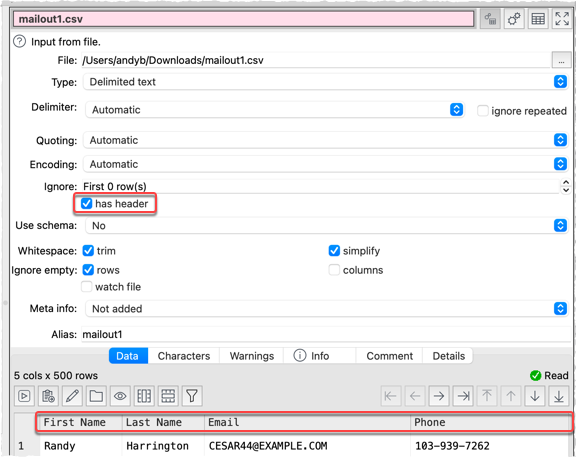Jump to first column arrow icon

tap(390, 396)
